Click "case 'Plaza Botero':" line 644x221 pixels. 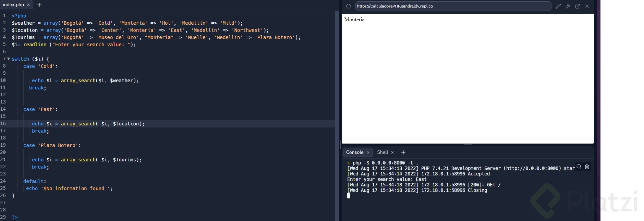[x=52, y=145]
